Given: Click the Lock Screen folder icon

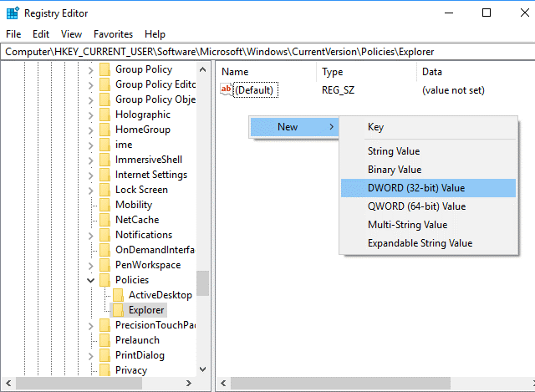Looking at the screenshot, I should coord(104,190).
